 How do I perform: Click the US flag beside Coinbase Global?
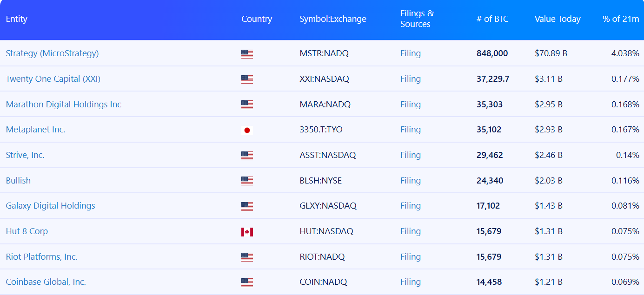pos(247,282)
